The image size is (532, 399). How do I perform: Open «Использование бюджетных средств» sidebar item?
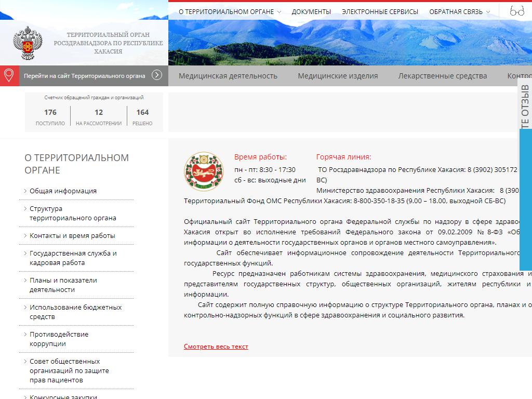click(75, 312)
